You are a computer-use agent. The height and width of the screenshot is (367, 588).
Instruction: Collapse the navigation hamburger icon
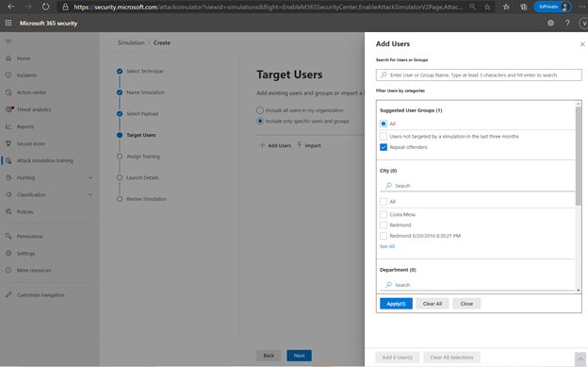point(8,42)
